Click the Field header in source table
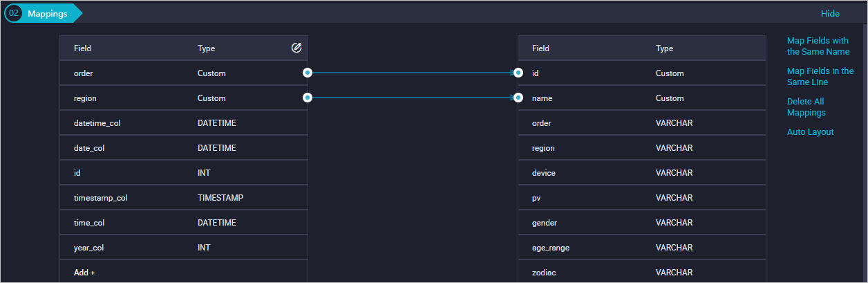This screenshot has width=868, height=283. pyautogui.click(x=82, y=48)
